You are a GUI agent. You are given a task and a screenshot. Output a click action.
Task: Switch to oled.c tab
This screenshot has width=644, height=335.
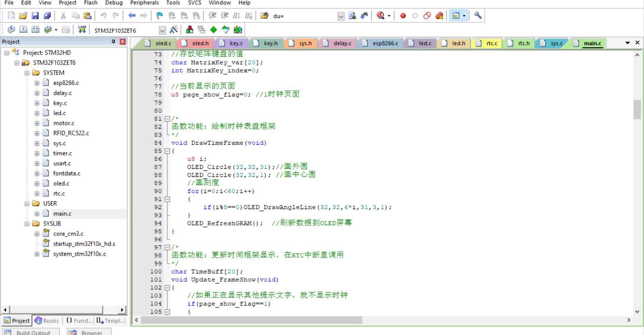pos(159,43)
